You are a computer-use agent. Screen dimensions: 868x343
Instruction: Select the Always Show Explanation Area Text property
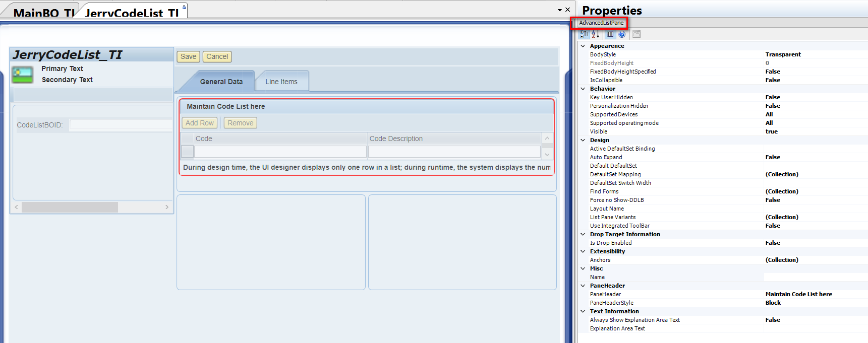[x=634, y=320]
